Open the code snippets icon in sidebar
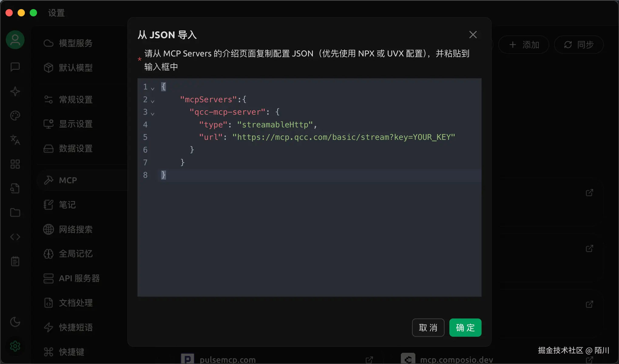This screenshot has height=364, width=619. [15, 237]
